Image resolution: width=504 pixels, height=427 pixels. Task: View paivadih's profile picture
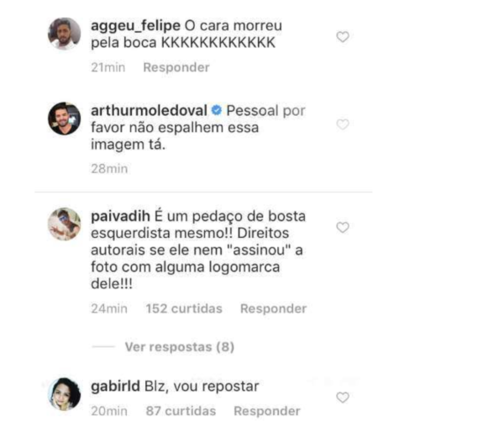coord(65,224)
